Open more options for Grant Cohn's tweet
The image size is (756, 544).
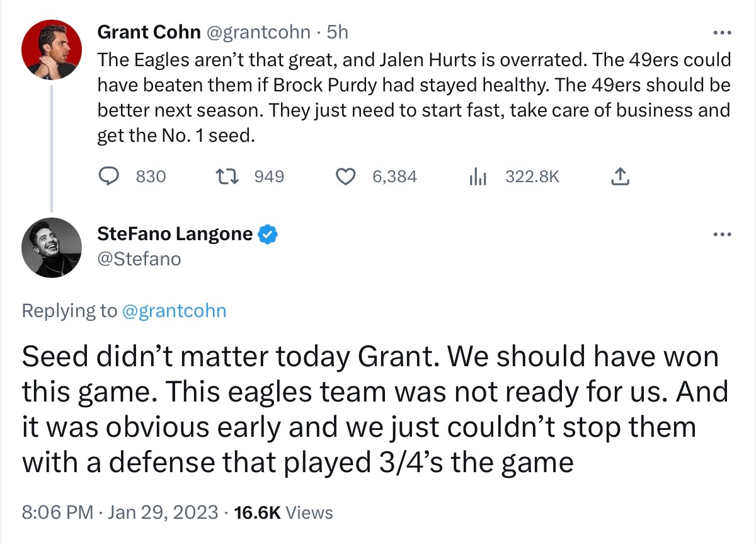point(721,33)
